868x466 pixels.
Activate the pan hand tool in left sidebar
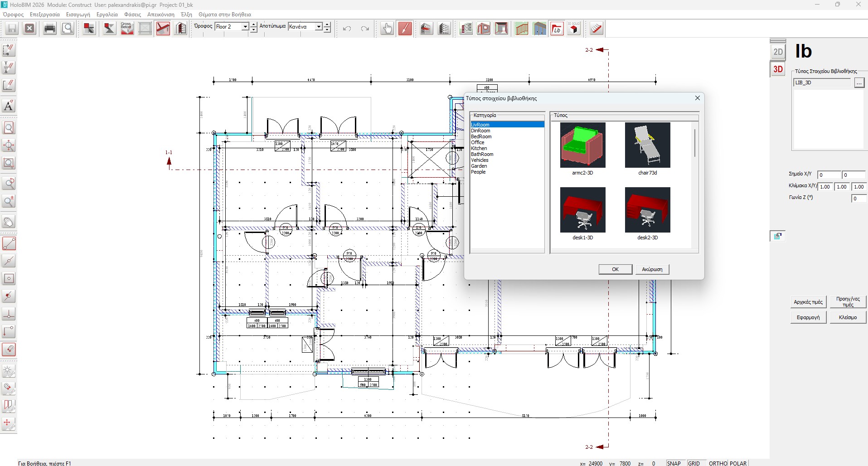point(9,222)
